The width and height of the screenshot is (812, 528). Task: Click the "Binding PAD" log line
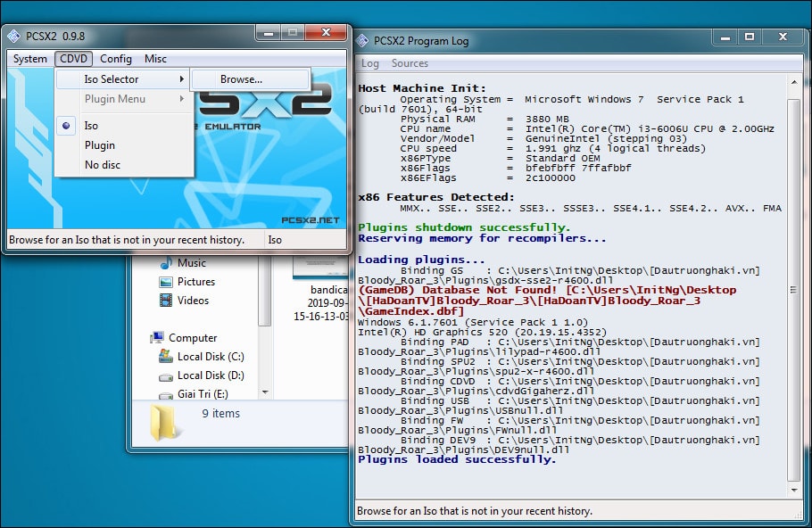[559, 346]
